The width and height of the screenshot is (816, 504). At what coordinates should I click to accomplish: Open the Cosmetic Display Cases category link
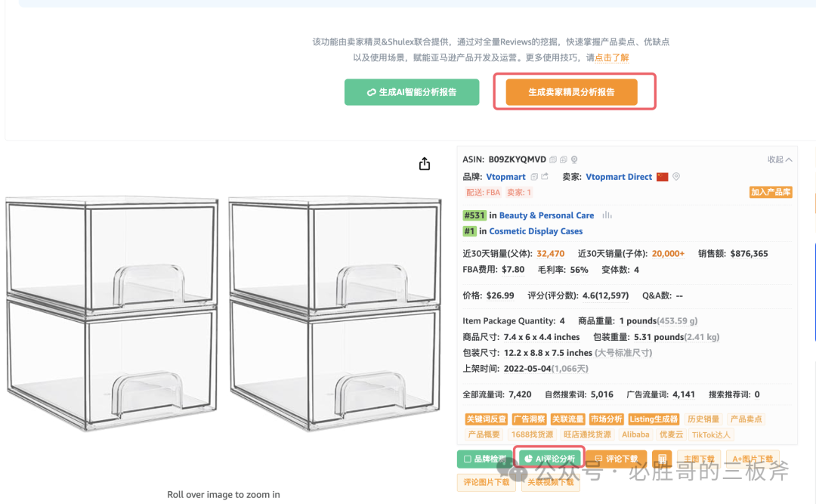[536, 230]
